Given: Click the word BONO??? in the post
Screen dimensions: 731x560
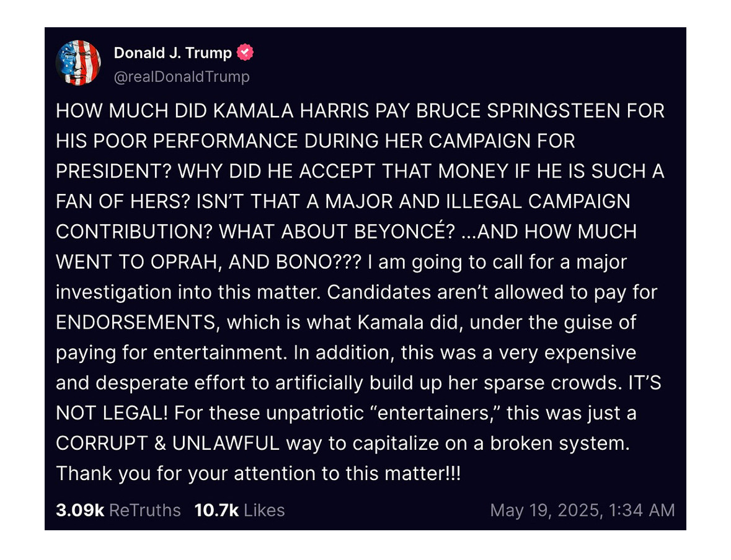Looking at the screenshot, I should (x=319, y=262).
